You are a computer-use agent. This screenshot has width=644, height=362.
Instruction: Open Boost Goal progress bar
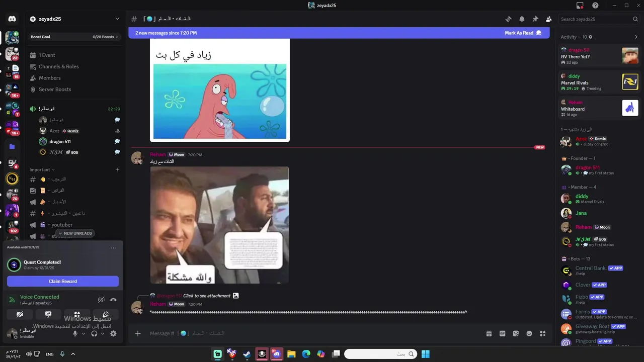(74, 37)
